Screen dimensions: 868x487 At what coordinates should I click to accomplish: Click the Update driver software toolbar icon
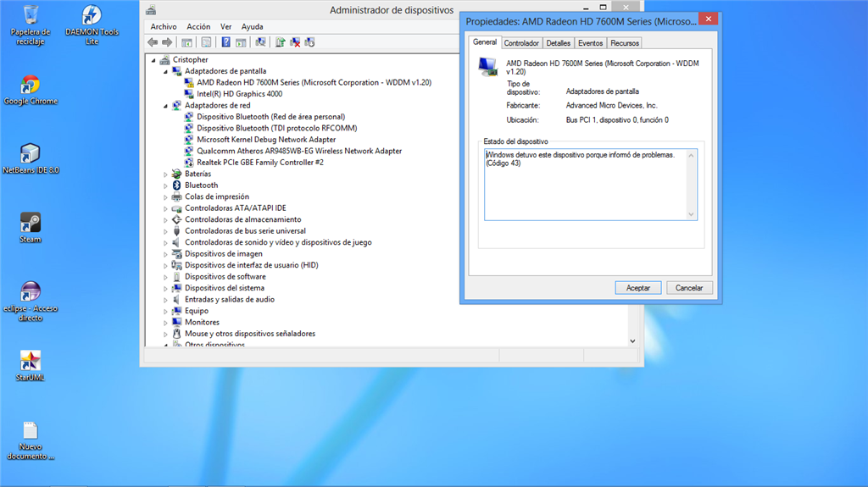[280, 42]
